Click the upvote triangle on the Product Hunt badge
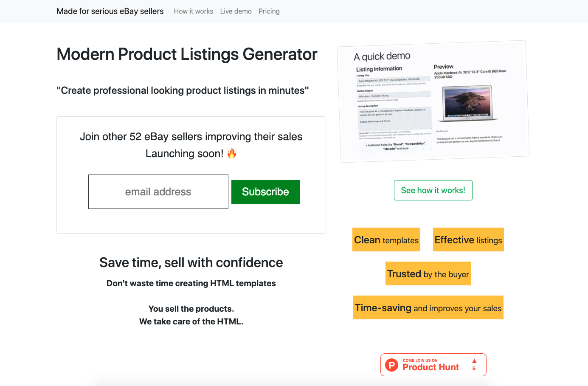The image size is (588, 386). [x=473, y=361]
